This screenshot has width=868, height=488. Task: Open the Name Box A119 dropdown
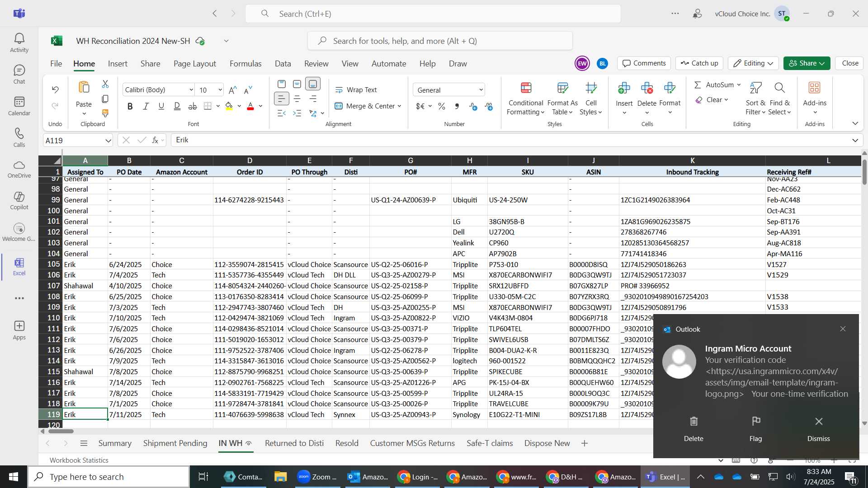point(108,141)
